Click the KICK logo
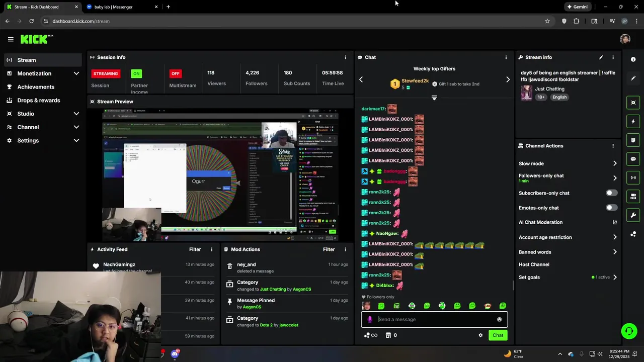 [x=37, y=39]
